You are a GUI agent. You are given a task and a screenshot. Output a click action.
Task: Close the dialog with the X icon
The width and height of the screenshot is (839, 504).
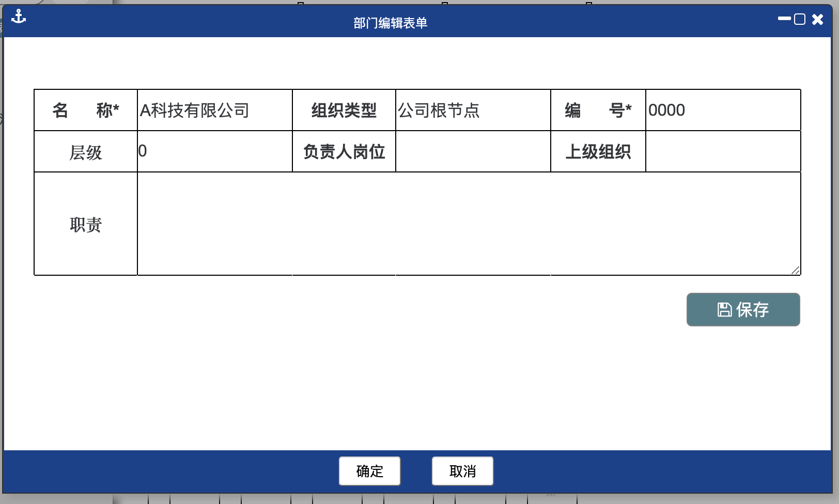coord(817,20)
